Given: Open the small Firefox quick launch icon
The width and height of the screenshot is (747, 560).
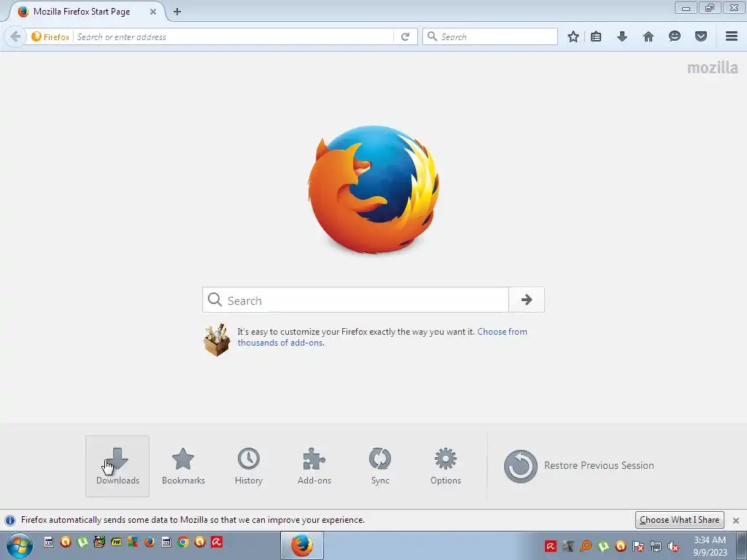Looking at the screenshot, I should pyautogui.click(x=149, y=542).
